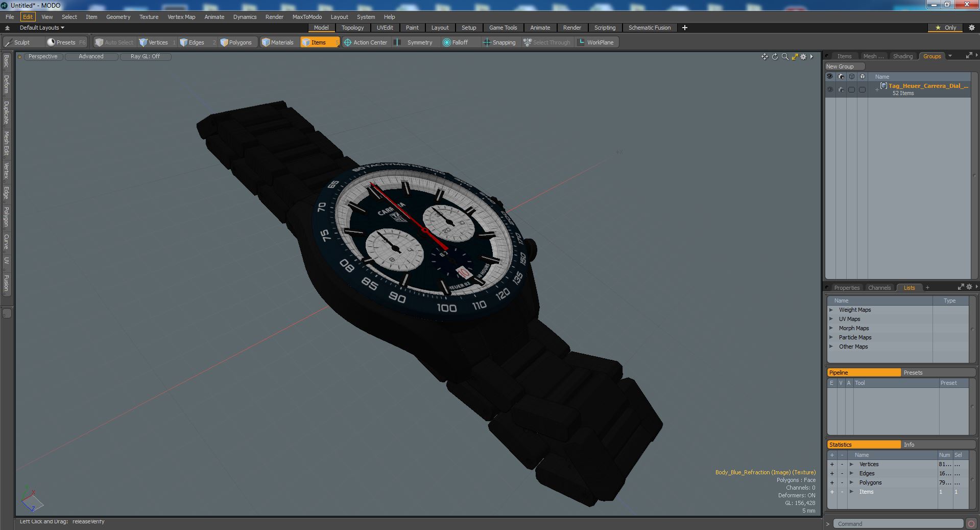The height and width of the screenshot is (530, 980).
Task: Click the record button beside Command field
Action: pos(971,524)
